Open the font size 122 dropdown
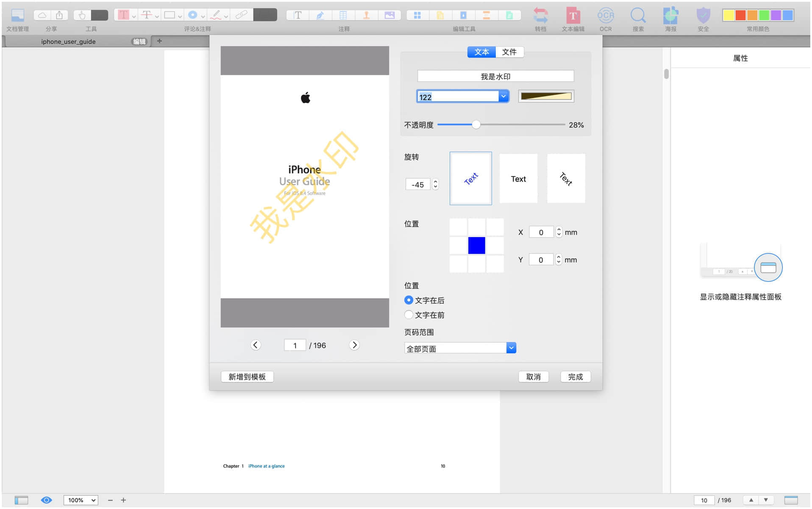Screen dimensions: 812x509 [503, 97]
